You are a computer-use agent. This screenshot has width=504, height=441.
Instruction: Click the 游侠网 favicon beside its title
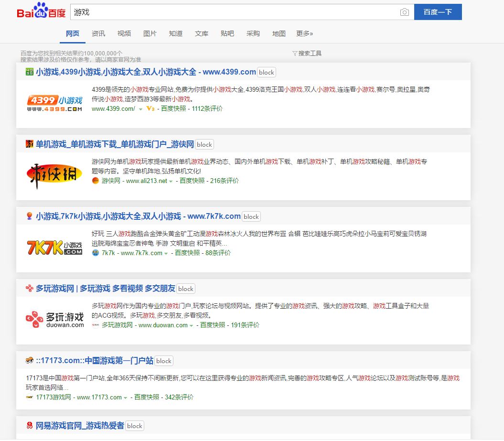pyautogui.click(x=30, y=144)
